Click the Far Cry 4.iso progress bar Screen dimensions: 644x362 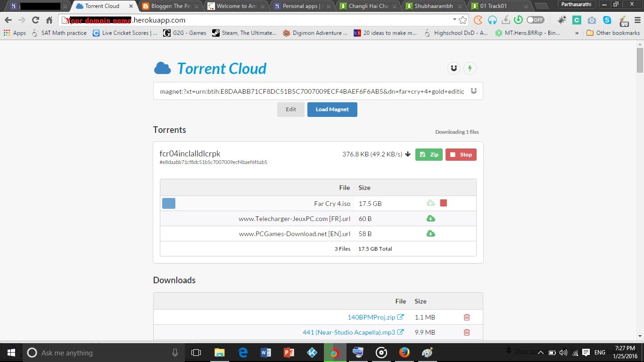[x=169, y=203]
